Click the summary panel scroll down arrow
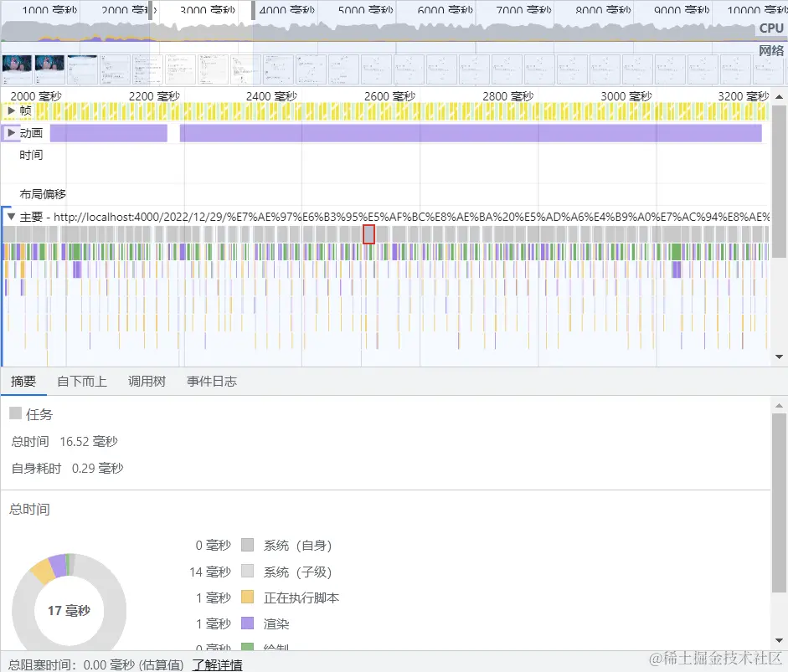 pos(779,640)
